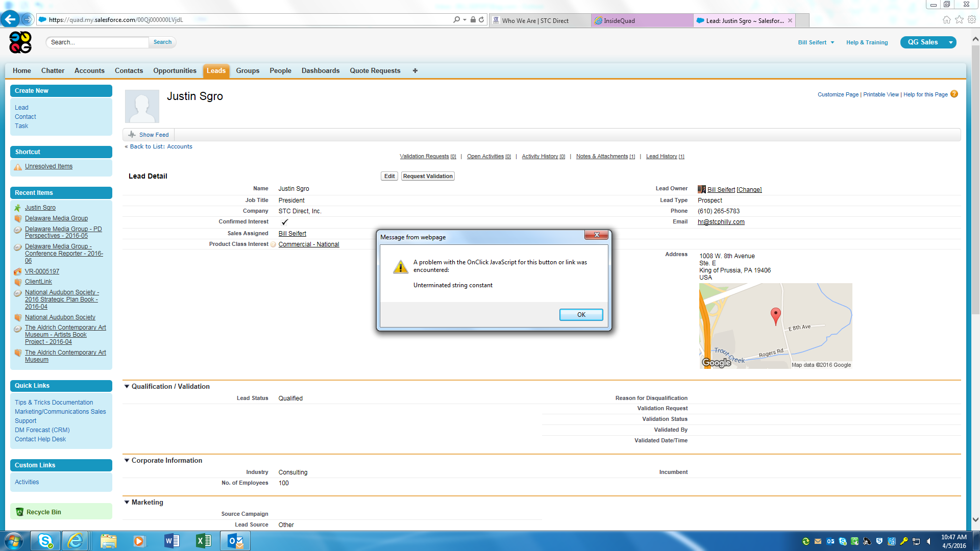Open Skype from the taskbar
Screen dimensions: 980x551
45,541
